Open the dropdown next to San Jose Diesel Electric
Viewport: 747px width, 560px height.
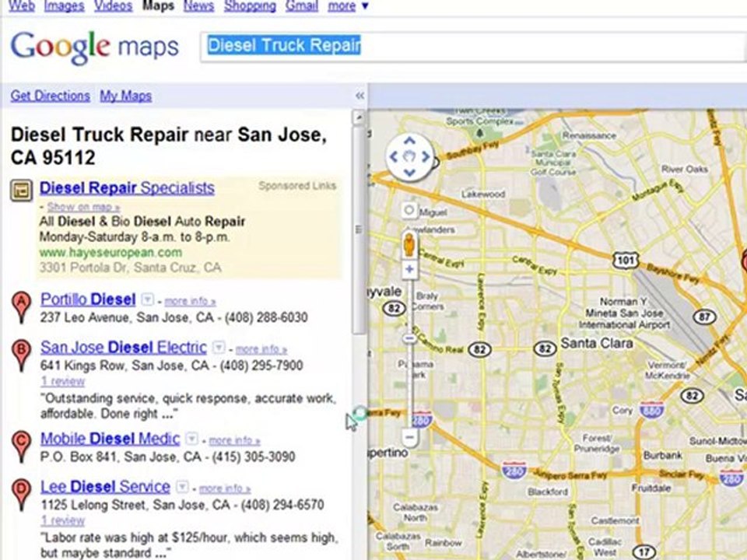click(x=218, y=348)
